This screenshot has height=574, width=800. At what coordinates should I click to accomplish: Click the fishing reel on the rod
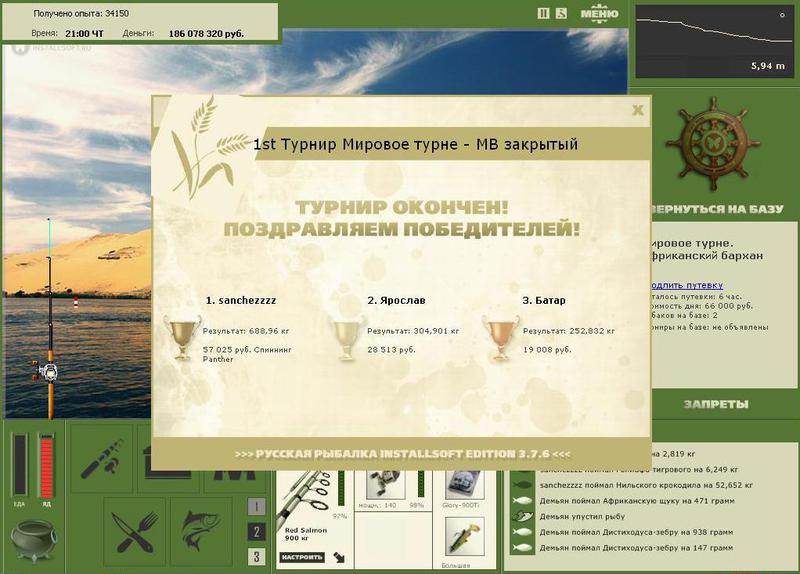tap(46, 371)
